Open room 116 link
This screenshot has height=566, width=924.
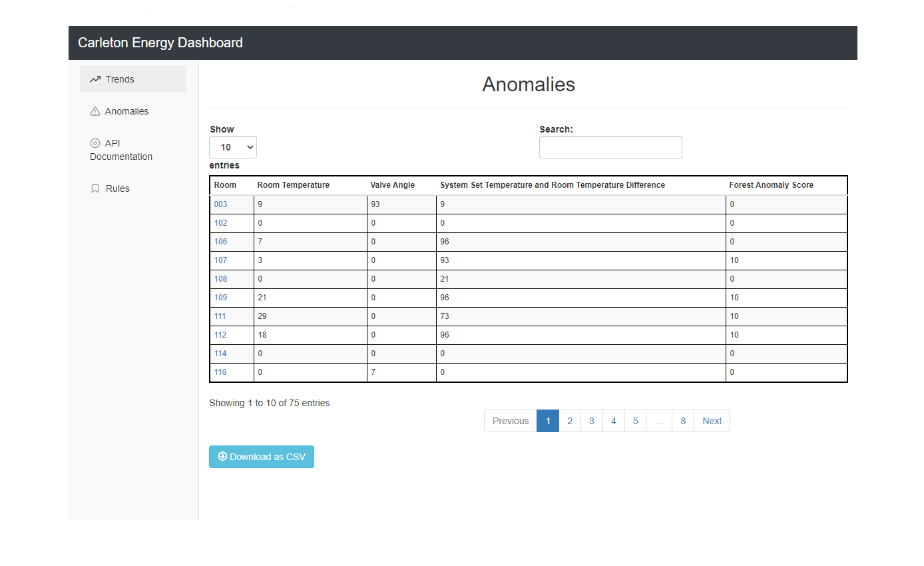pyautogui.click(x=220, y=372)
